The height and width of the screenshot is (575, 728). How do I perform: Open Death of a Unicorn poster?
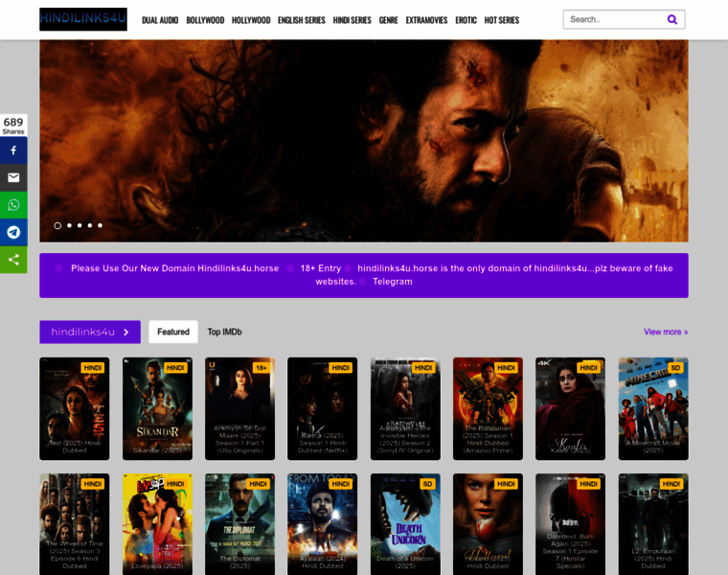tap(405, 524)
